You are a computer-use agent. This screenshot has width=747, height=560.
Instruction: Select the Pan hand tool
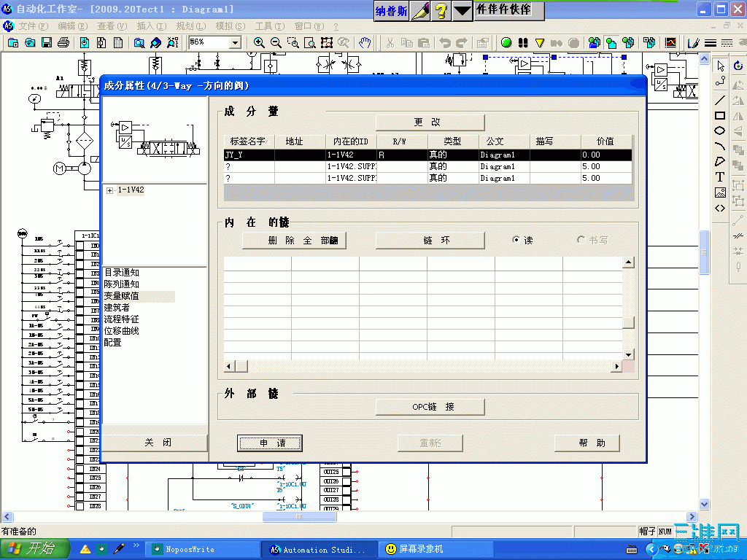365,43
